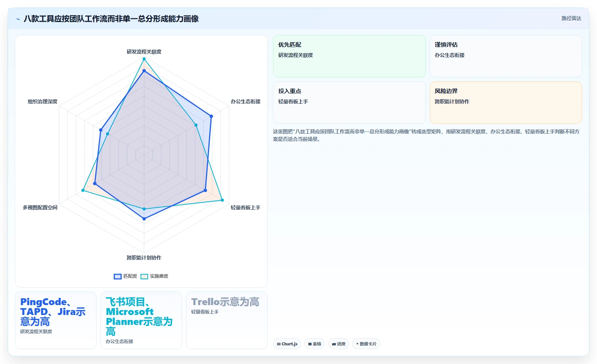Open the Chart.js chip
The height and width of the screenshot is (364, 597).
coord(287,344)
